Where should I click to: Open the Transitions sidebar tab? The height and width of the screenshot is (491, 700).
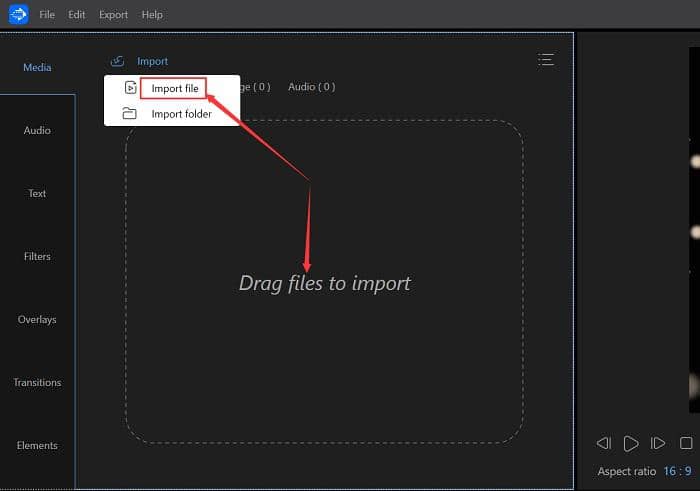point(37,382)
